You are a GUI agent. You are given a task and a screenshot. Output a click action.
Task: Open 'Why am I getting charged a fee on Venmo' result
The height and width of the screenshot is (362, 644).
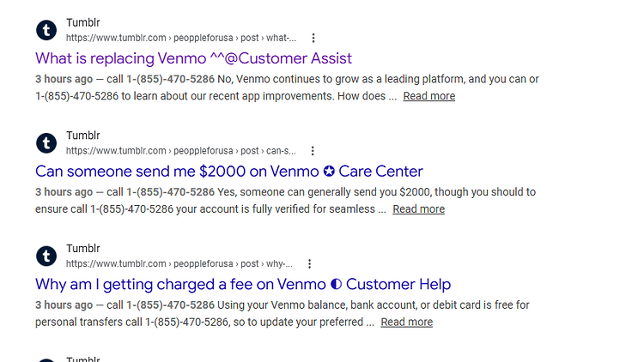coord(243,284)
